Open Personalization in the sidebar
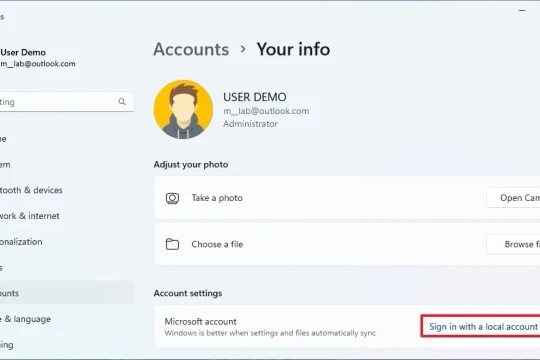Viewport: 540px width, 360px height. tap(66, 242)
